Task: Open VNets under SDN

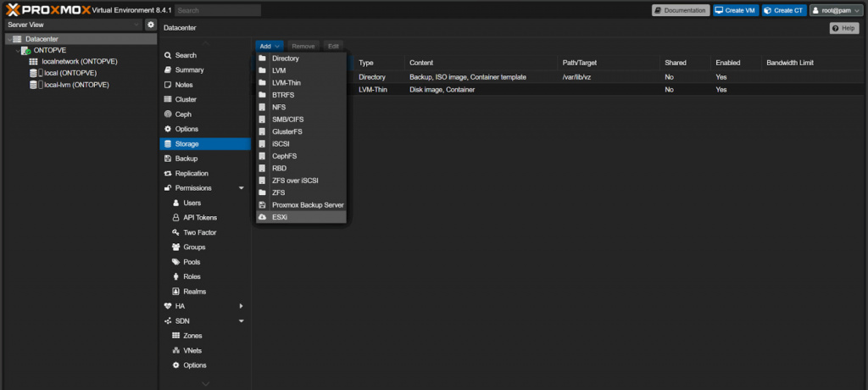Action: [192, 351]
